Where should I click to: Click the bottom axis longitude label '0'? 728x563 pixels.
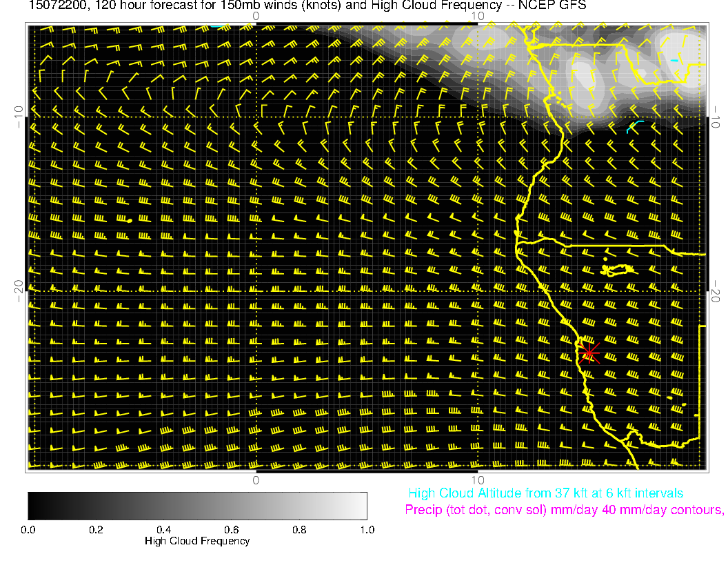[256, 480]
